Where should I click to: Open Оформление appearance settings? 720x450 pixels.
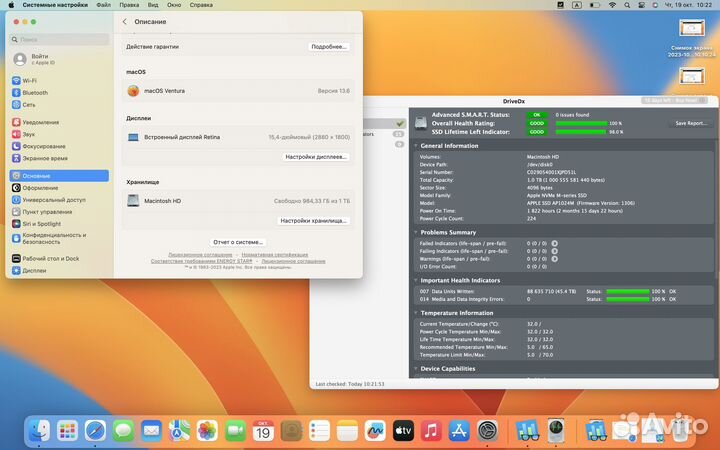click(59, 188)
